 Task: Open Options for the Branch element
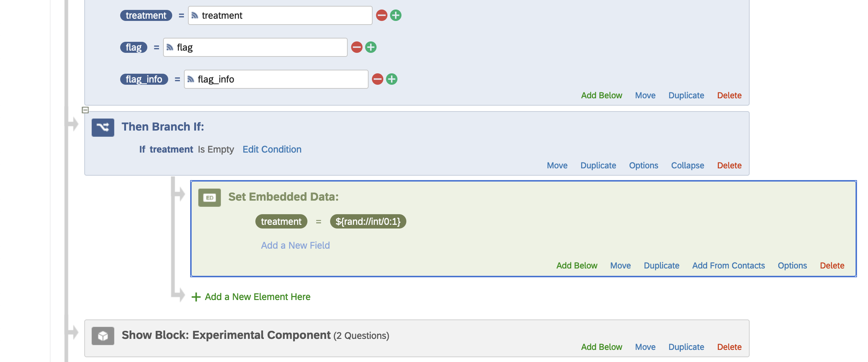point(643,165)
